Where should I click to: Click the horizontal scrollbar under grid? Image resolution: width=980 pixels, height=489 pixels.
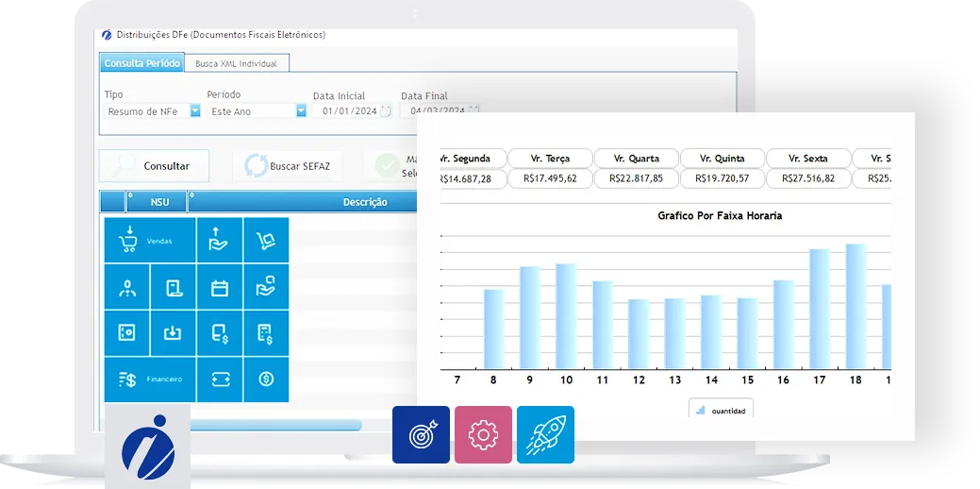click(x=275, y=425)
